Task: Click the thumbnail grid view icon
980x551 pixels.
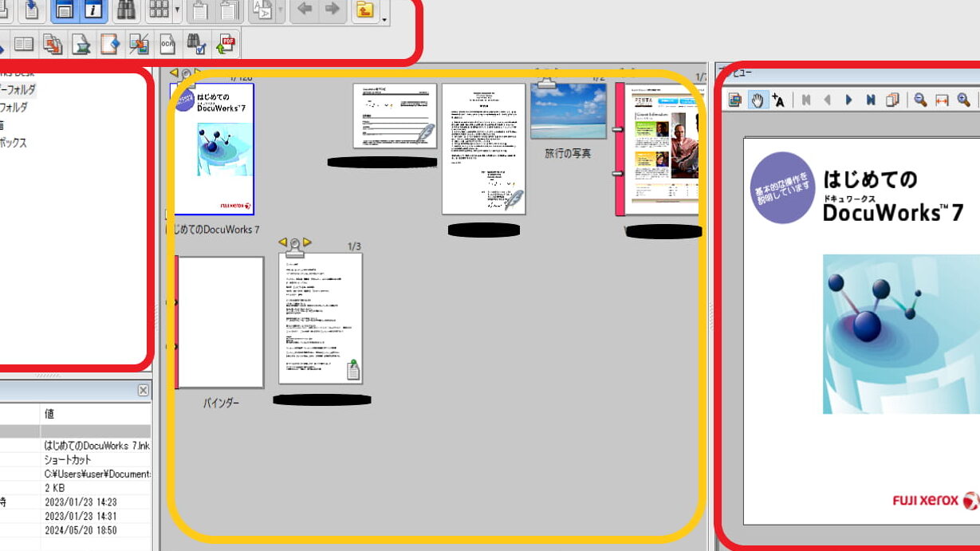Action: tap(159, 10)
